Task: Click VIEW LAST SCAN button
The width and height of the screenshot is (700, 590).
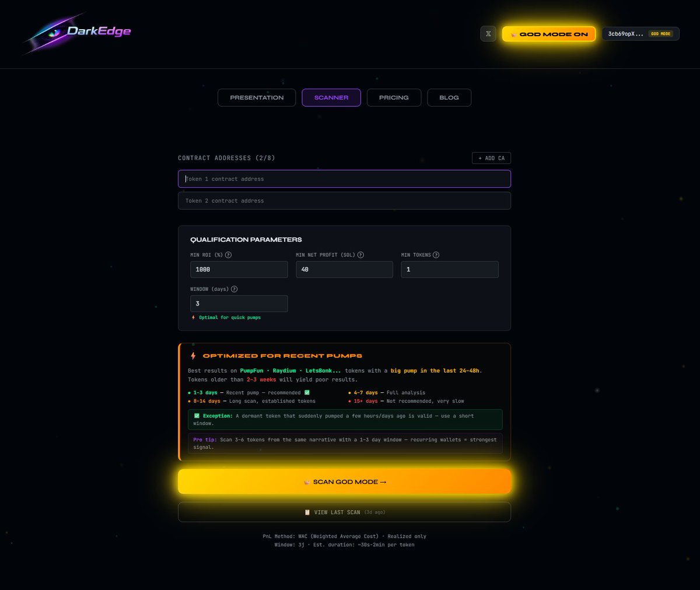Action: tap(344, 512)
